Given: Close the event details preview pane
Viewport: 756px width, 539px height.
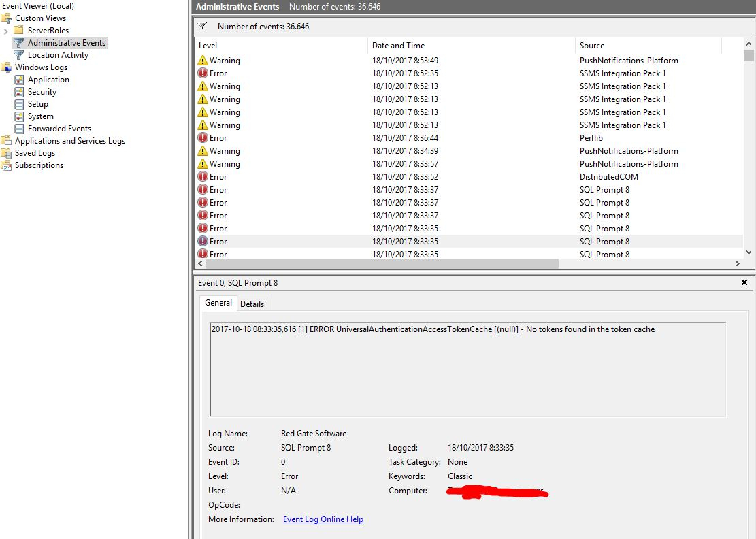Looking at the screenshot, I should (744, 282).
